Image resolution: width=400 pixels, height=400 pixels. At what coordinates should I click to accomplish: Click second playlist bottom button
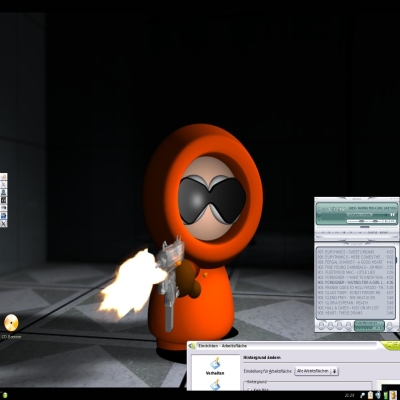pos(330,326)
